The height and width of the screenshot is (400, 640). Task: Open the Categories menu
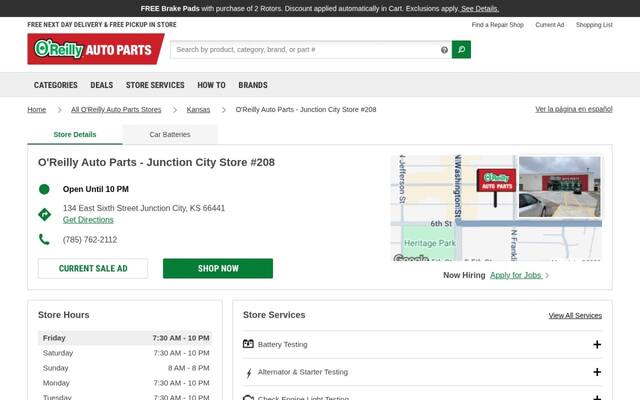(x=56, y=85)
